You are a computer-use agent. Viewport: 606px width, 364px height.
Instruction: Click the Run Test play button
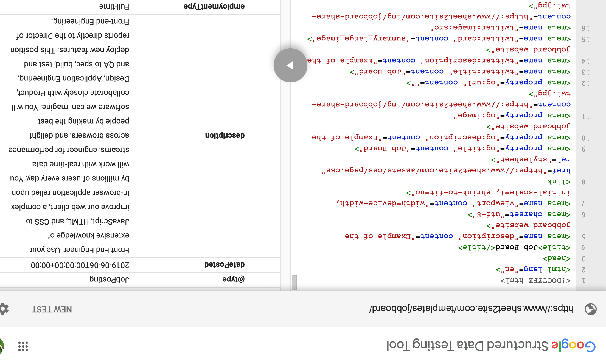point(290,65)
